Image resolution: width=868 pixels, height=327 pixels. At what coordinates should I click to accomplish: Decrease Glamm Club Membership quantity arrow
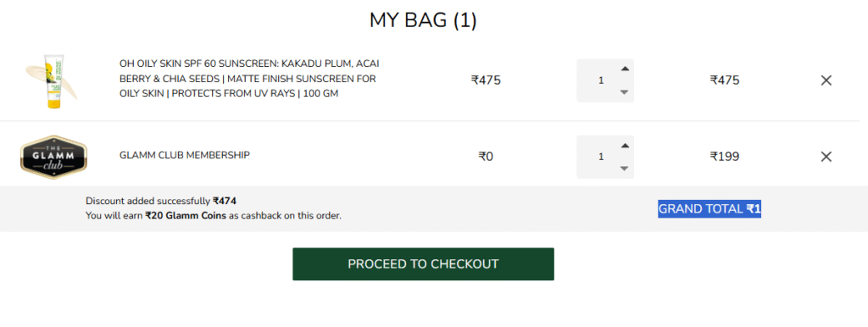pyautogui.click(x=625, y=169)
